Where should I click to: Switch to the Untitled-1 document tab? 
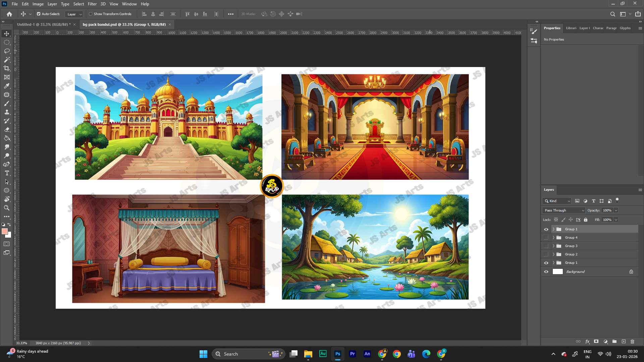coord(44,24)
